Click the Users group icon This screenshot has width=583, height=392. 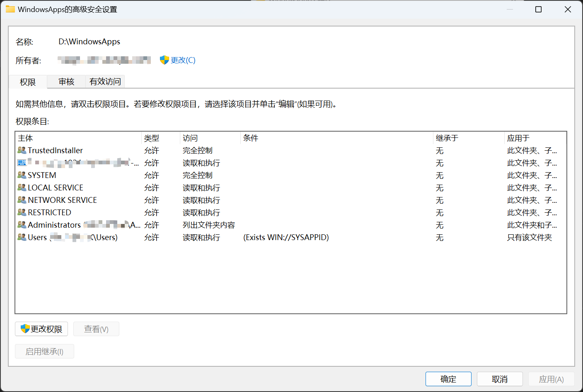click(22, 237)
